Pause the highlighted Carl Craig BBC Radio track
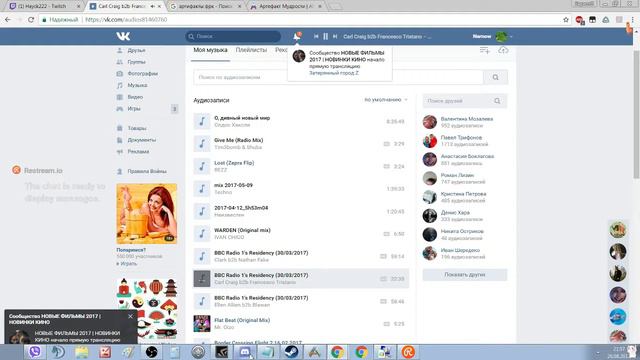The height and width of the screenshot is (360, 640). click(202, 279)
